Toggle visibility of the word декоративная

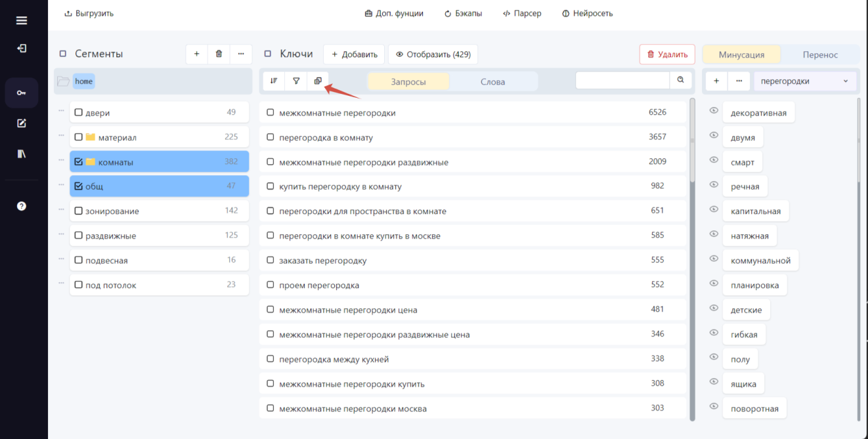click(714, 111)
